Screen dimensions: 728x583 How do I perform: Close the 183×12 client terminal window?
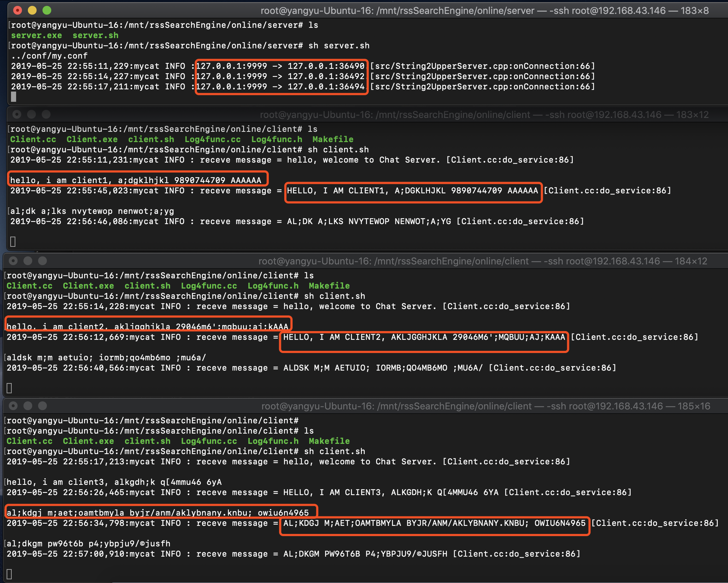tap(17, 114)
